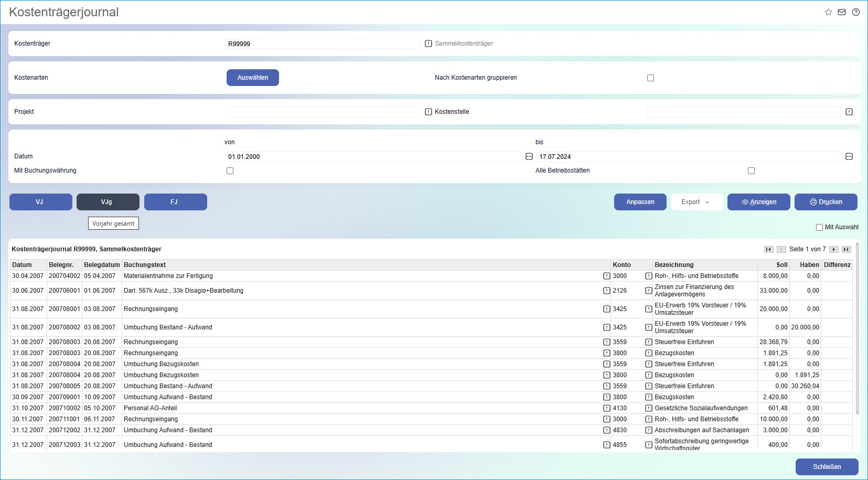Open lookup icon next to Projekt field

pos(428,112)
